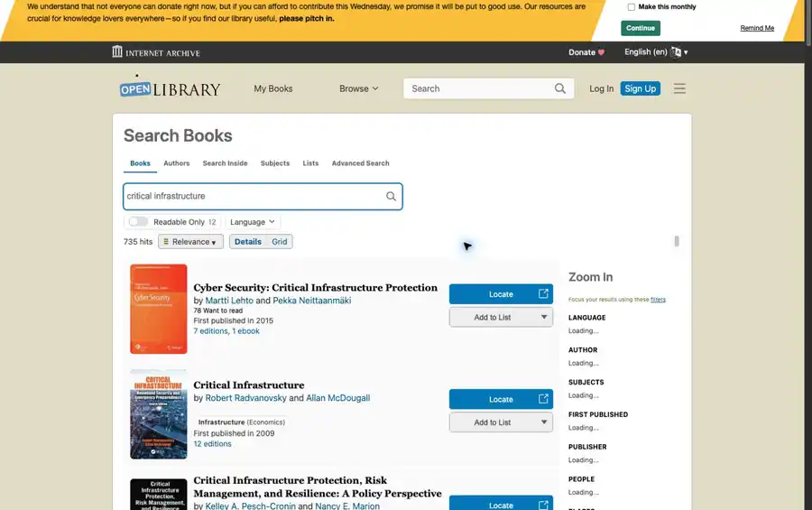Click the Critical Infrastructure cover thumbnail

tap(159, 414)
